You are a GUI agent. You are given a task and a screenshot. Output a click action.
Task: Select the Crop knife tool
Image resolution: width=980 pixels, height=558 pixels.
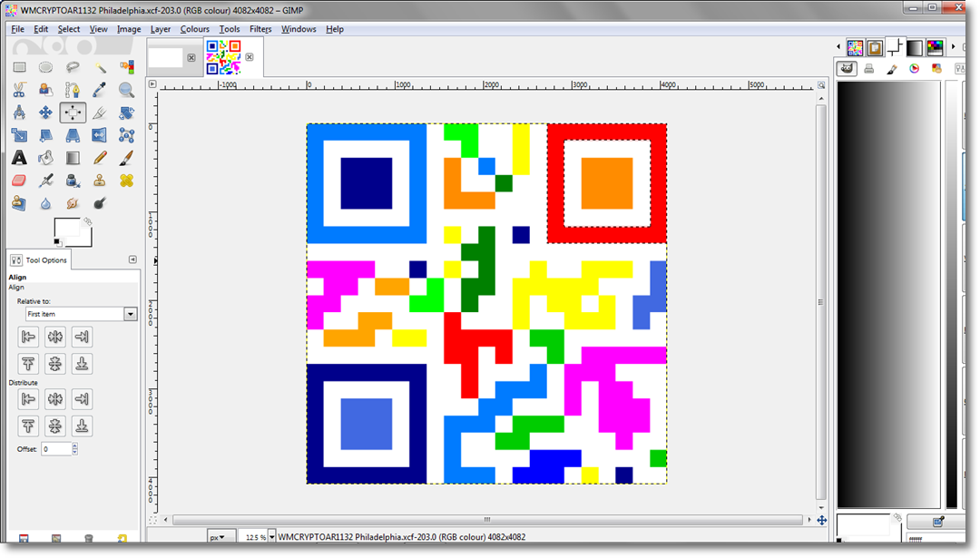tap(100, 113)
